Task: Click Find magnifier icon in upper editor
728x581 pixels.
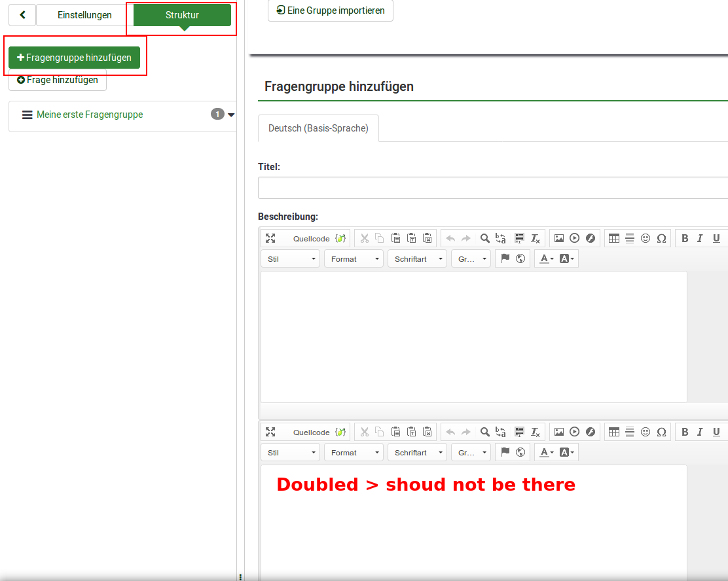Action: click(484, 238)
